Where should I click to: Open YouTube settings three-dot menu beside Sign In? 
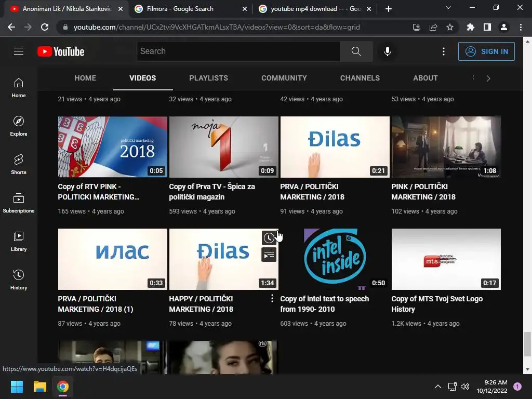444,51
